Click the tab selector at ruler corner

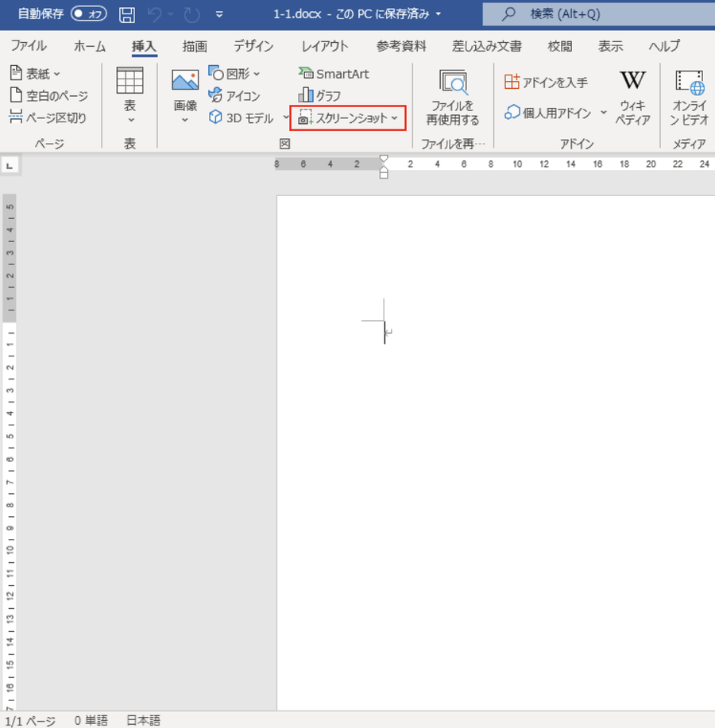tap(10, 166)
